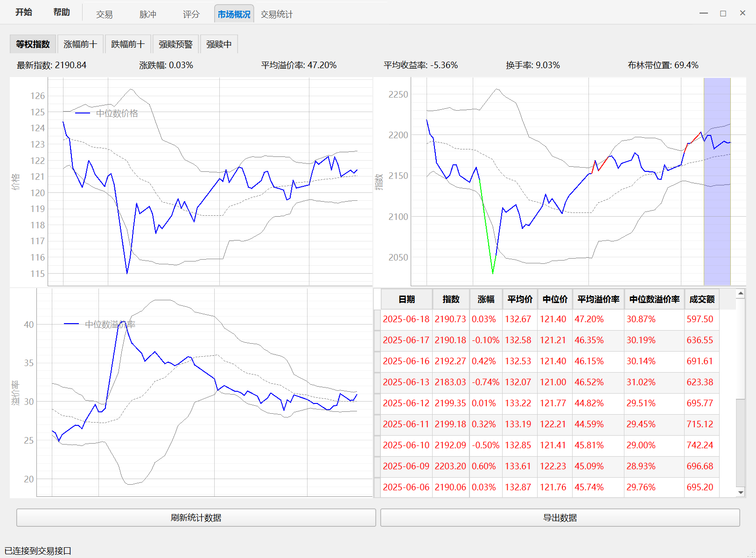The height and width of the screenshot is (558, 756).
Task: Open the 开始 menu
Action: pos(23,12)
